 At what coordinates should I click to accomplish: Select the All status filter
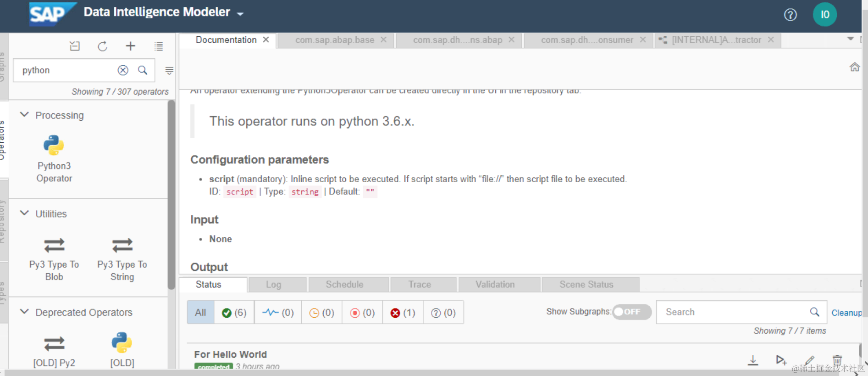200,313
